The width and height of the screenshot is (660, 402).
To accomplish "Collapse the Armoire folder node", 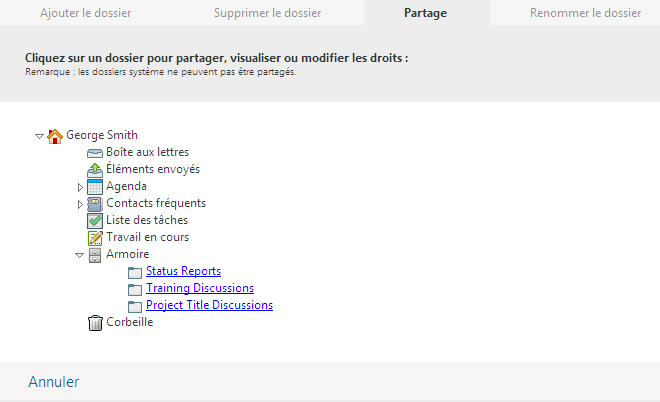I will 80,255.
